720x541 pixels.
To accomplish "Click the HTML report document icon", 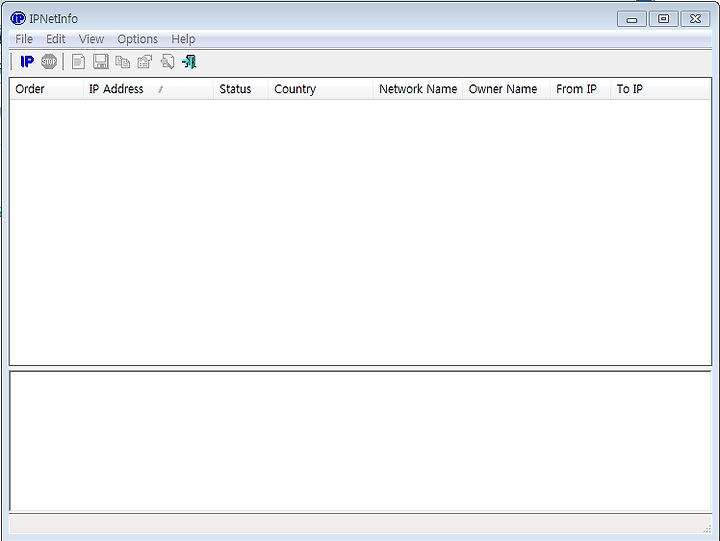I will point(79,62).
